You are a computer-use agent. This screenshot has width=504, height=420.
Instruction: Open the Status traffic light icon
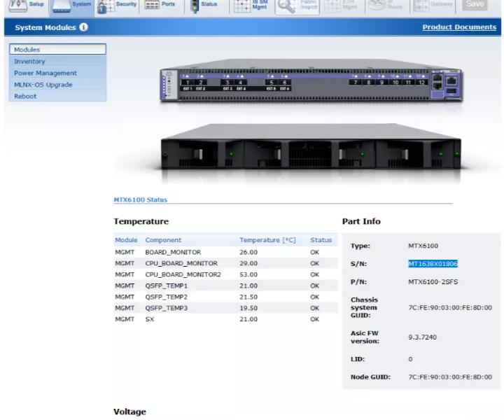pos(195,6)
